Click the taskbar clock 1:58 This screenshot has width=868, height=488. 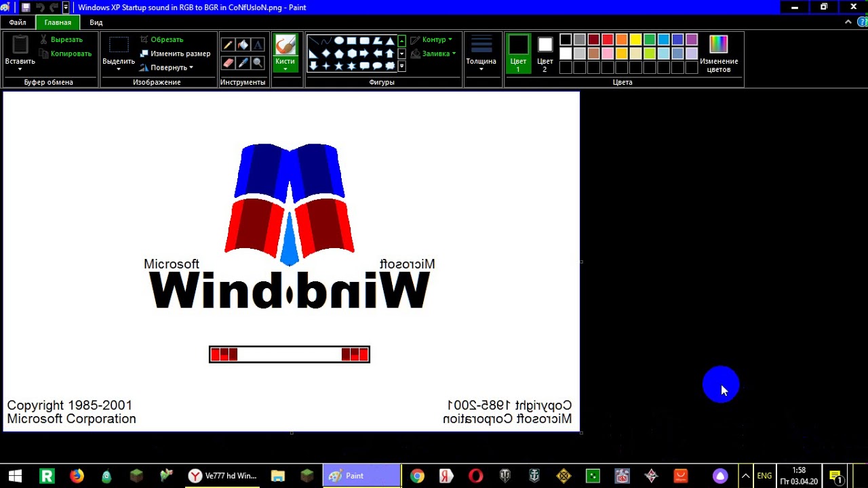point(799,476)
